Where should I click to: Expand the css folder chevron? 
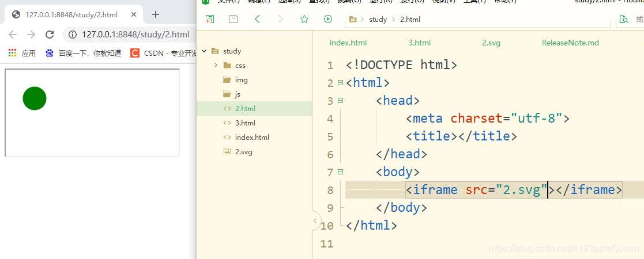(216, 65)
